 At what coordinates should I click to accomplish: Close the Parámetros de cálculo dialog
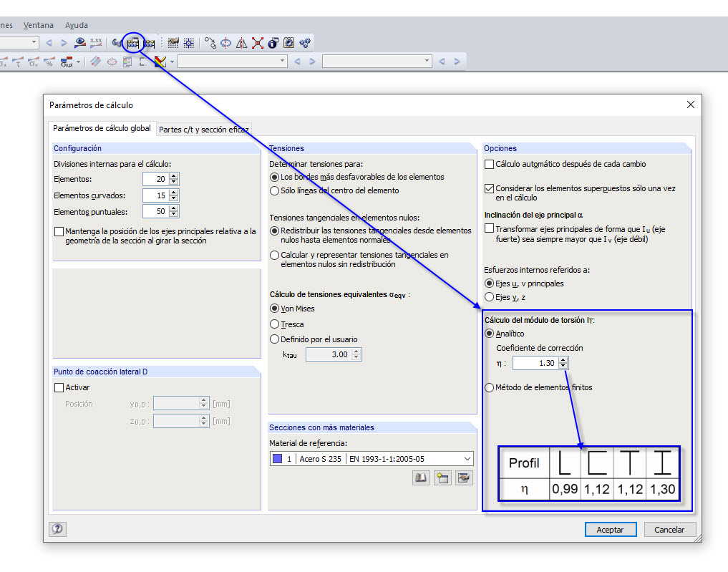[x=690, y=105]
